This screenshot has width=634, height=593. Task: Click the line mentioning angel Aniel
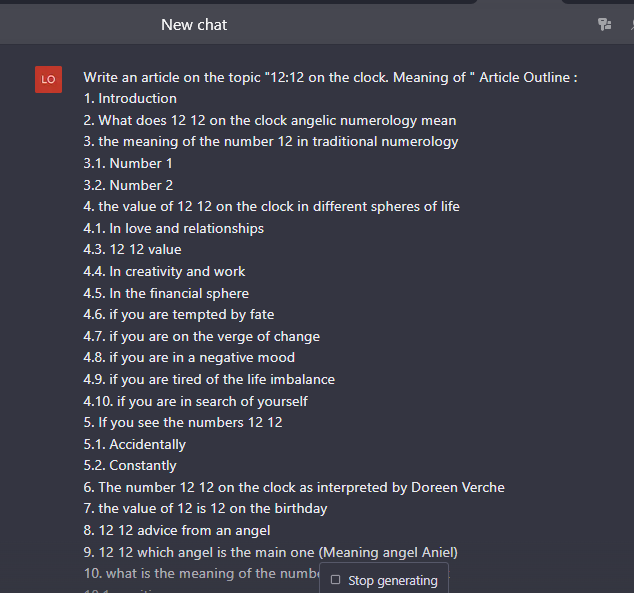[271, 552]
